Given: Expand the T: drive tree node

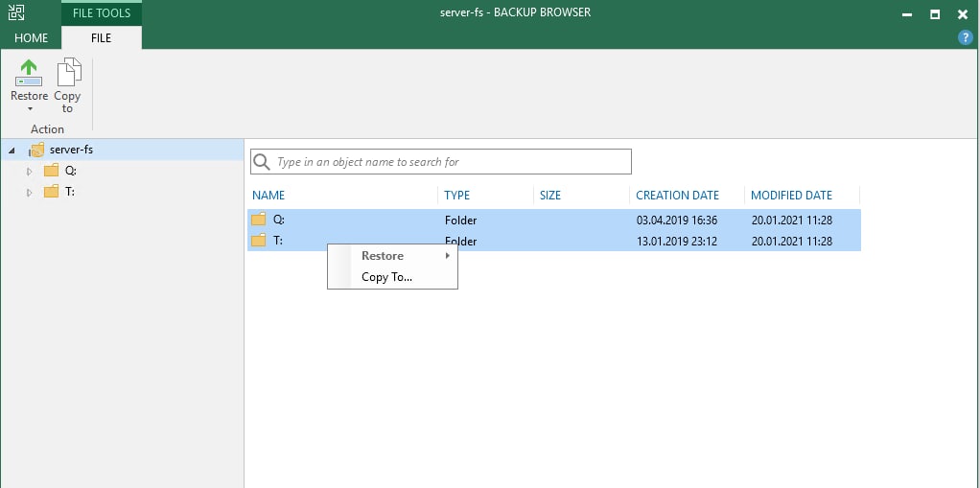Looking at the screenshot, I should pyautogui.click(x=30, y=193).
